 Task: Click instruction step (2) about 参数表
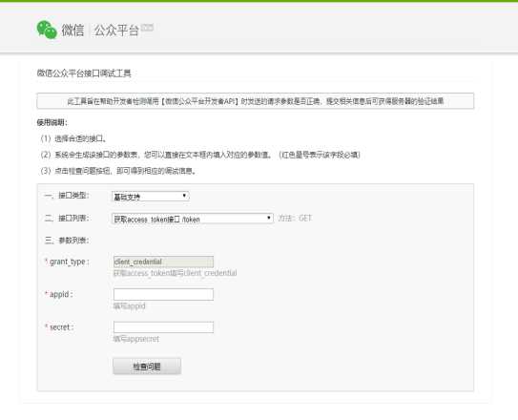click(x=200, y=155)
